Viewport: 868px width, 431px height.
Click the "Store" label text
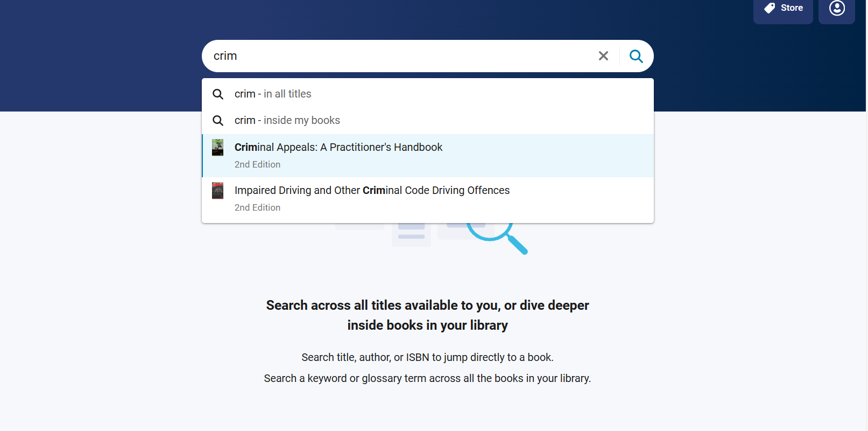tap(792, 8)
